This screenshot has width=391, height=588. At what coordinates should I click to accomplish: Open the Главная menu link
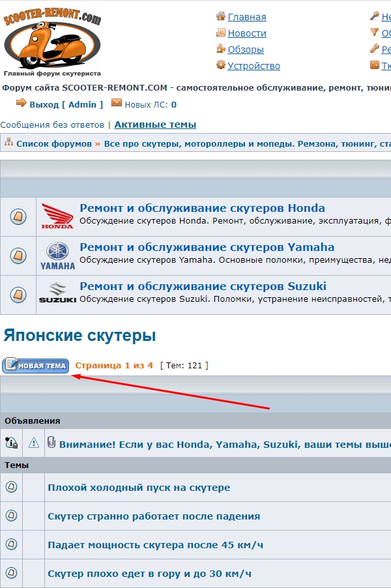(x=247, y=17)
